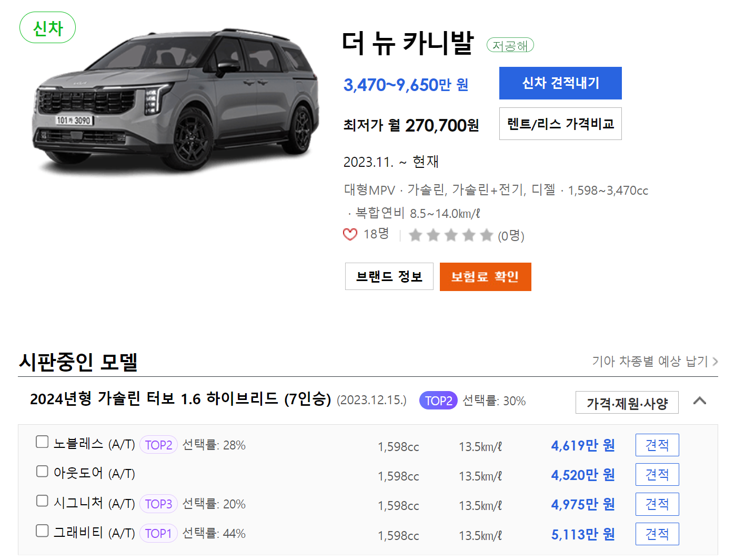735x560 pixels.
Task: Click the 신차 견적내기 button
Action: point(560,83)
